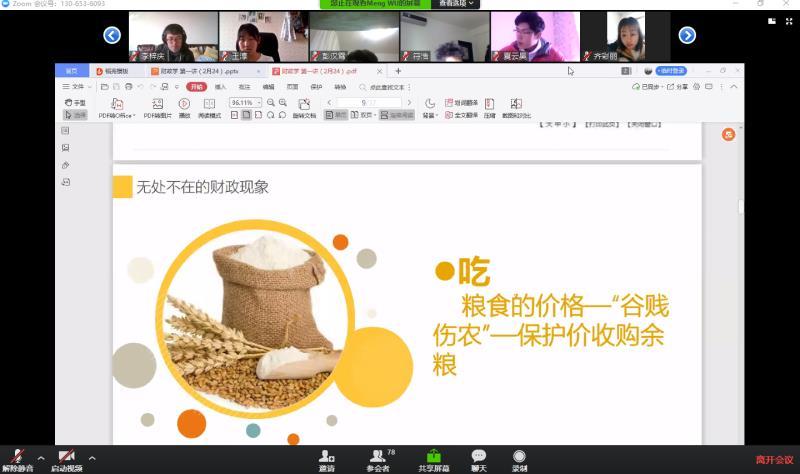This screenshot has width=800, height=474.
Task: Toggle double page view
Action: (x=363, y=115)
